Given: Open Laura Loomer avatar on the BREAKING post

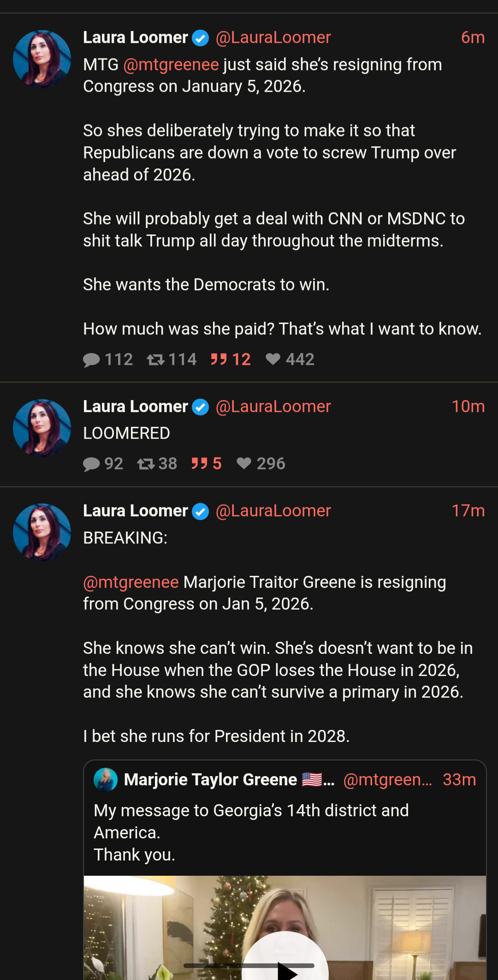Looking at the screenshot, I should coord(42,532).
